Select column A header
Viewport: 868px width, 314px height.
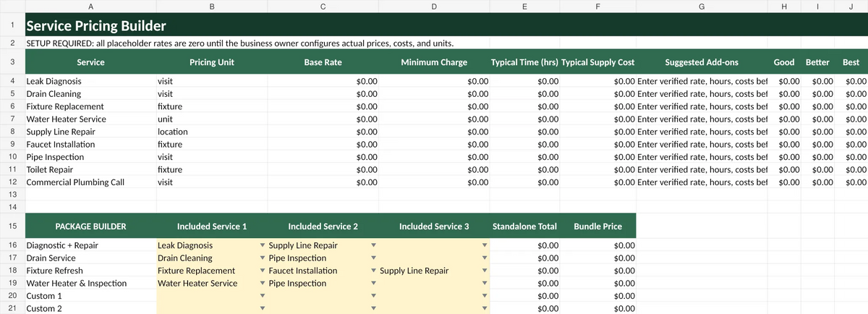pos(90,6)
